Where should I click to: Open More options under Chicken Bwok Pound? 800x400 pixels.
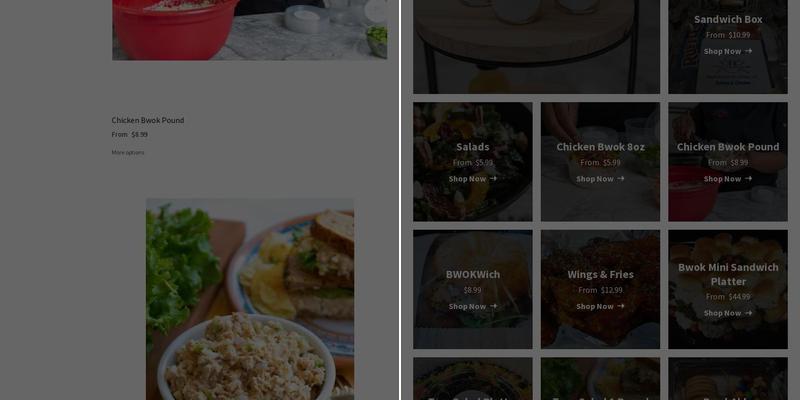click(128, 153)
